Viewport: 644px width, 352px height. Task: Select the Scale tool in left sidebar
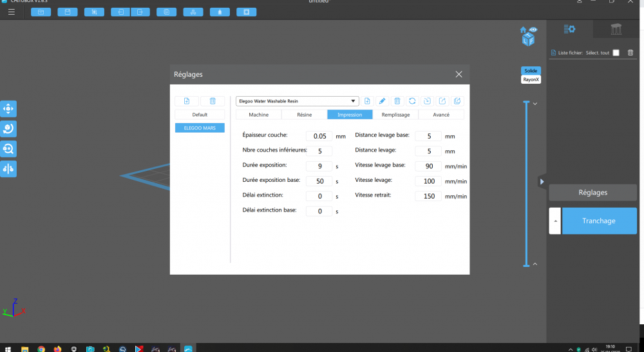click(8, 148)
